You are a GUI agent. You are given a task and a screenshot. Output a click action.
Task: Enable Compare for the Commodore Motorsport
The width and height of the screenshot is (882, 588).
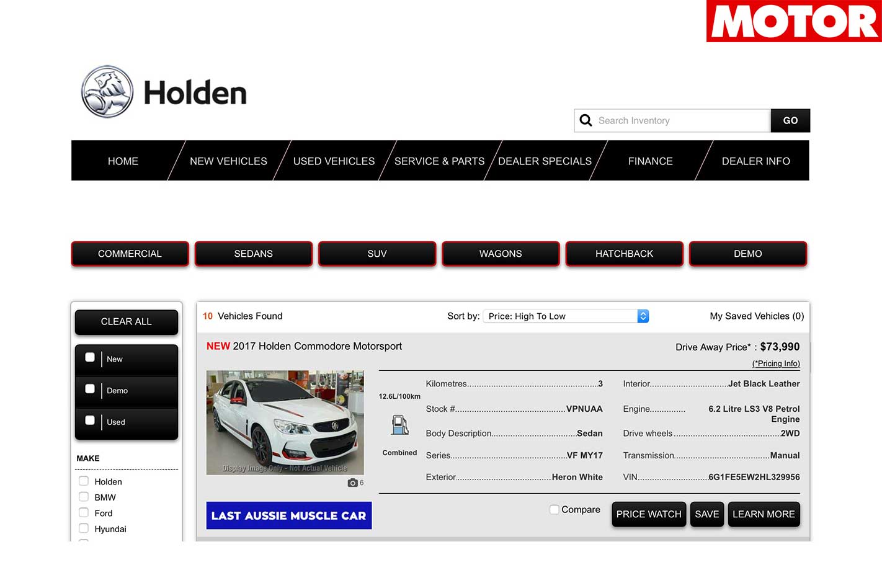(x=555, y=509)
